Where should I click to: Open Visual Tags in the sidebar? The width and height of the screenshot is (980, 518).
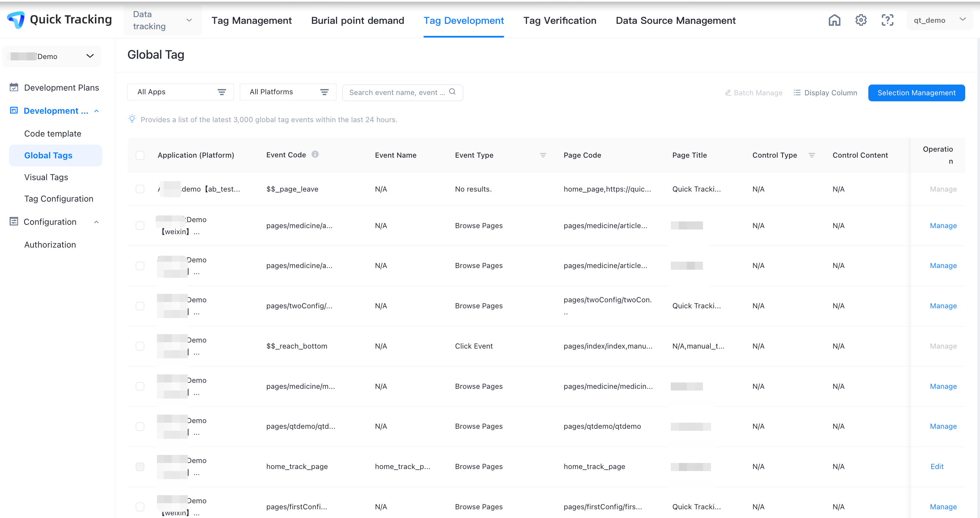pyautogui.click(x=46, y=177)
